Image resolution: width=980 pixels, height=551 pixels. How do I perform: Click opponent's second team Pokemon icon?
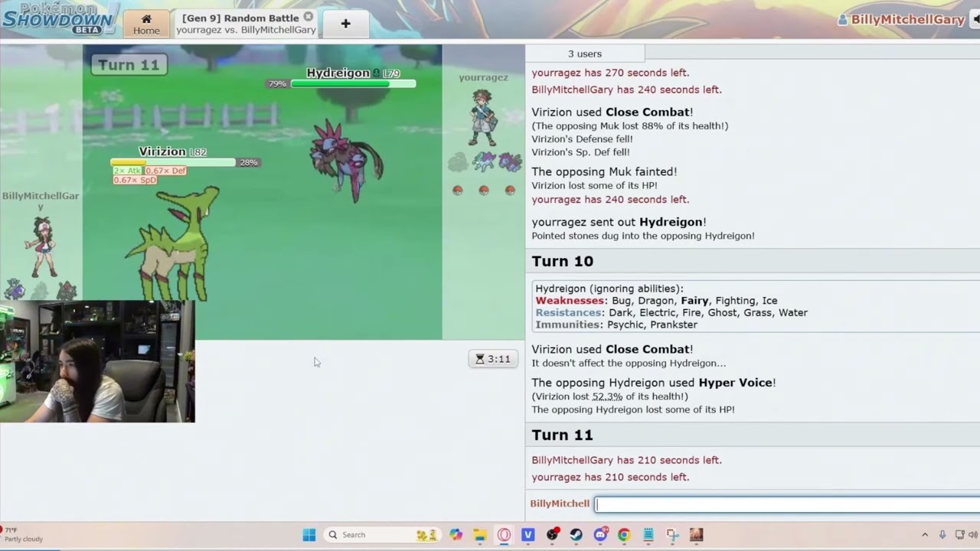coord(484,161)
